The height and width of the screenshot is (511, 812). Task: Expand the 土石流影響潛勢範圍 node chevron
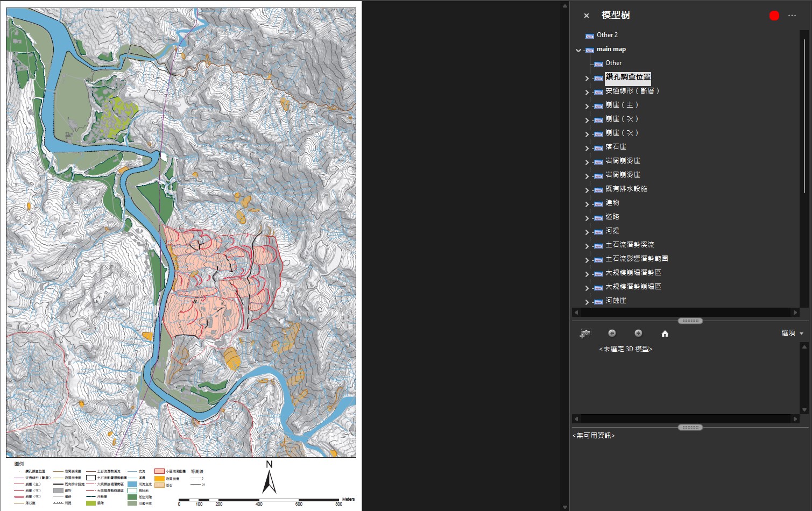click(x=587, y=260)
